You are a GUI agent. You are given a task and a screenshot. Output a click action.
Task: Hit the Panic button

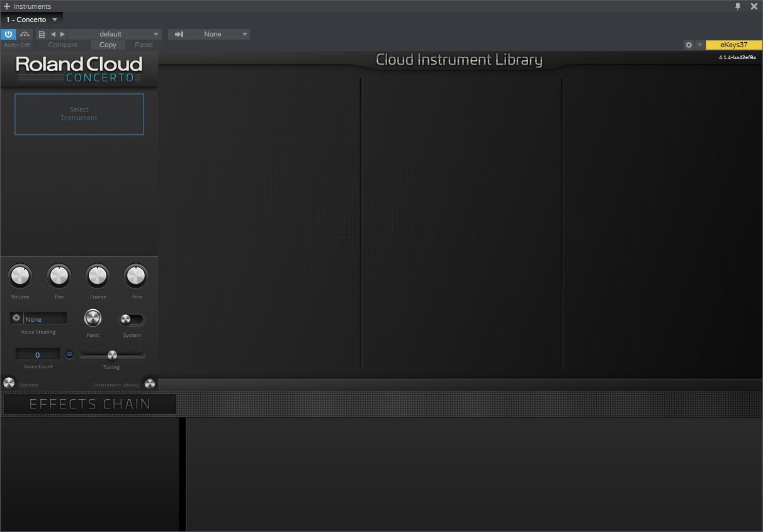[x=93, y=318]
